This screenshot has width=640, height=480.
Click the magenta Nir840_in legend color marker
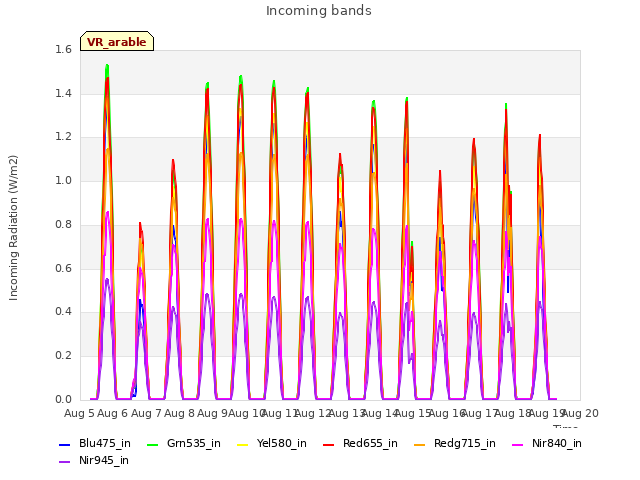click(518, 444)
